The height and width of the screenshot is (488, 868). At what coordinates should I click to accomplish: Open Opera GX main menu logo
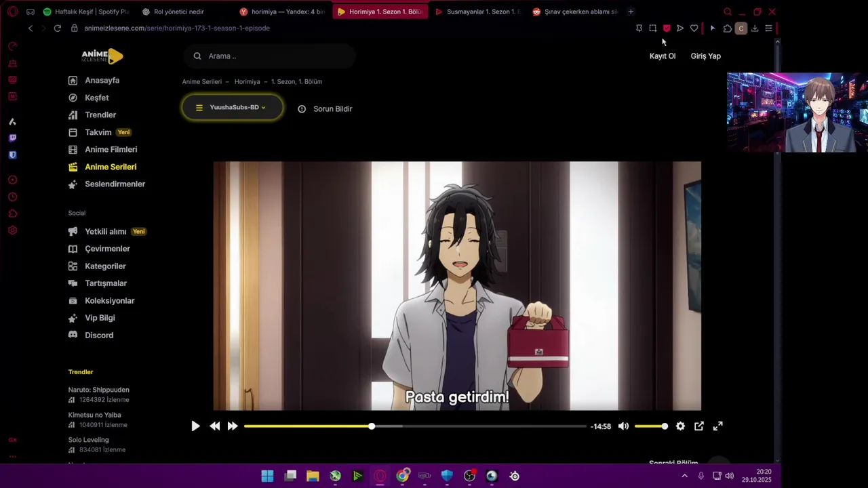click(x=12, y=12)
